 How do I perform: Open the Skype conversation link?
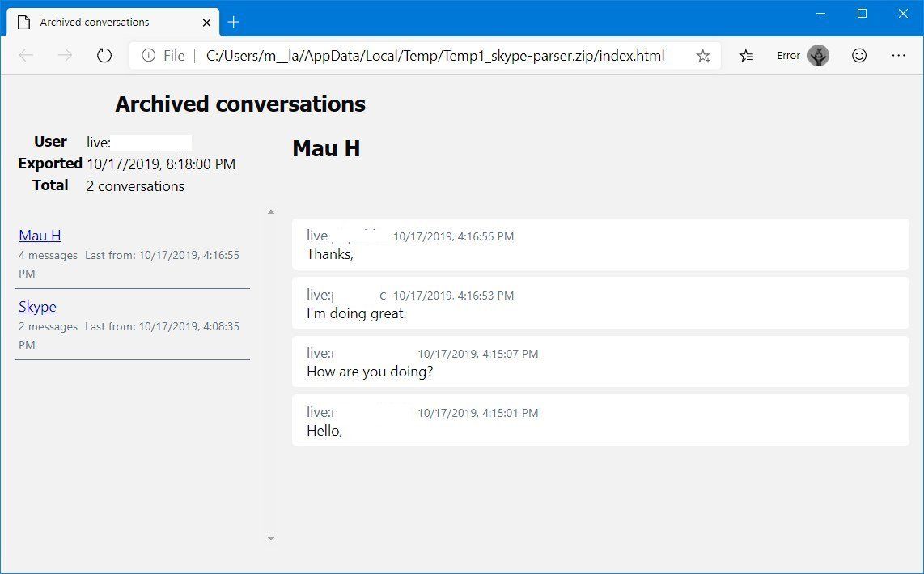(x=37, y=307)
